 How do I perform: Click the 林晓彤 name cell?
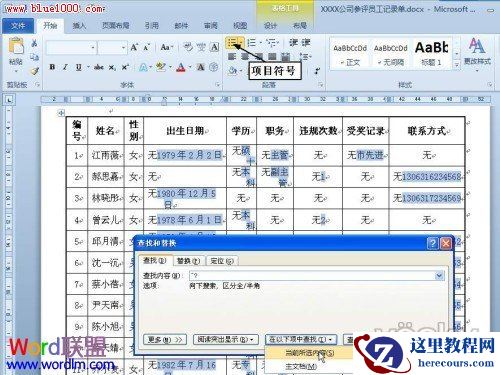106,198
